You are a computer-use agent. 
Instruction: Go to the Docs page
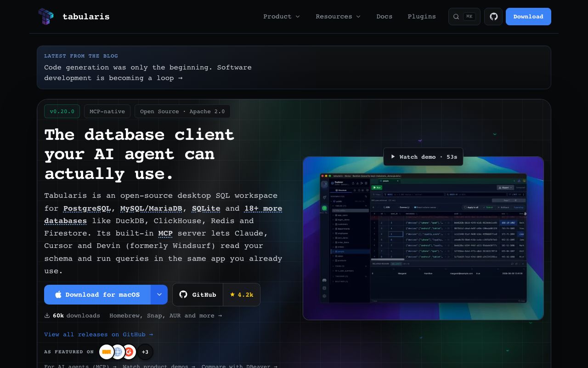pyautogui.click(x=384, y=17)
